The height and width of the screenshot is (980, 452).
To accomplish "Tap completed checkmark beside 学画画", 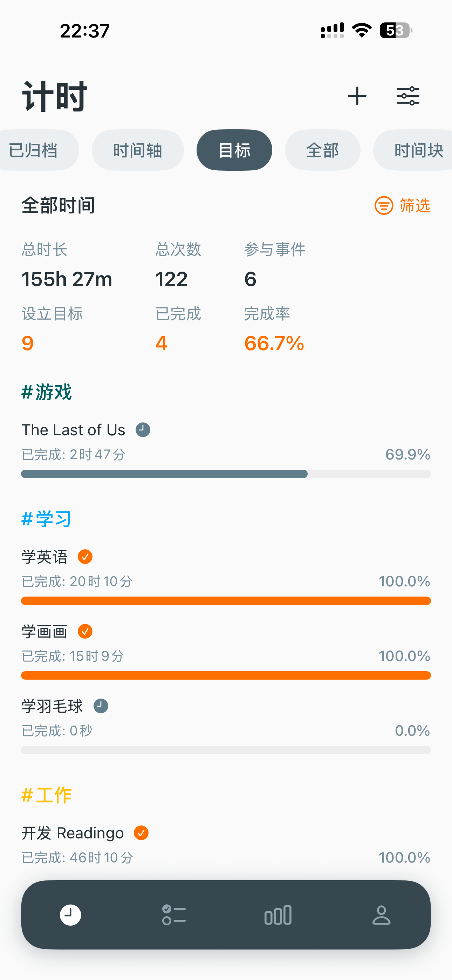I will pos(85,632).
